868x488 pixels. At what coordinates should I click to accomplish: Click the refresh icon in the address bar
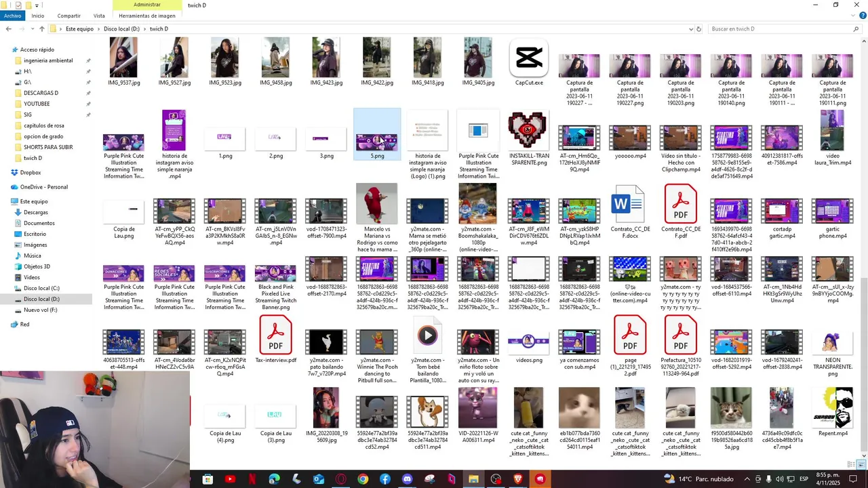pos(699,29)
